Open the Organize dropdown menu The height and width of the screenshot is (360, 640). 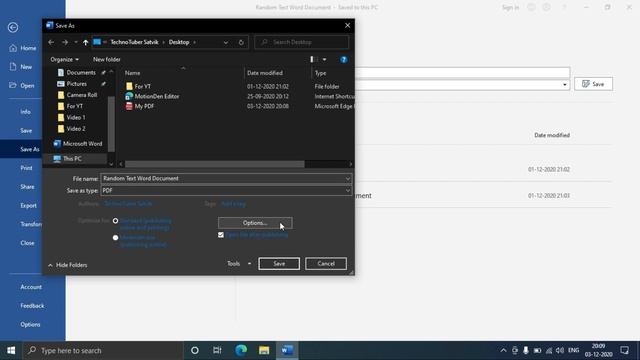coord(64,60)
